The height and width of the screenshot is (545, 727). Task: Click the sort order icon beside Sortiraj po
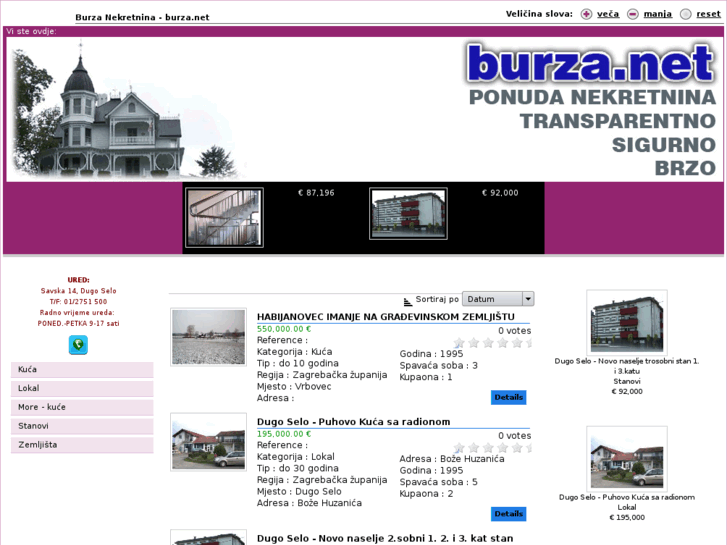(408, 301)
